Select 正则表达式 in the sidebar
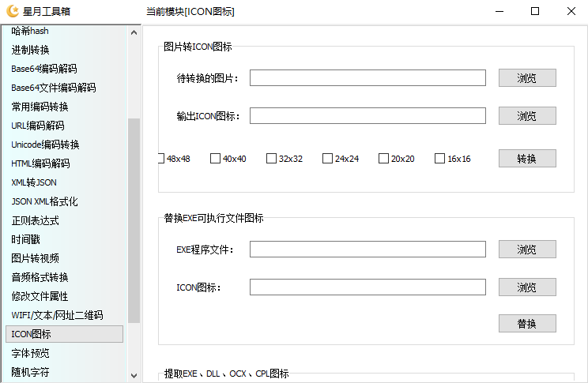 click(36, 220)
